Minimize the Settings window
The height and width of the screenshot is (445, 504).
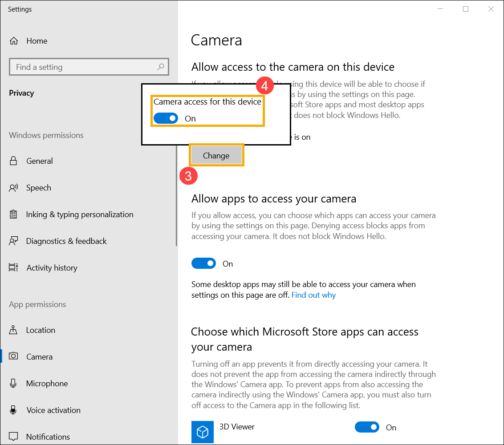(440, 8)
